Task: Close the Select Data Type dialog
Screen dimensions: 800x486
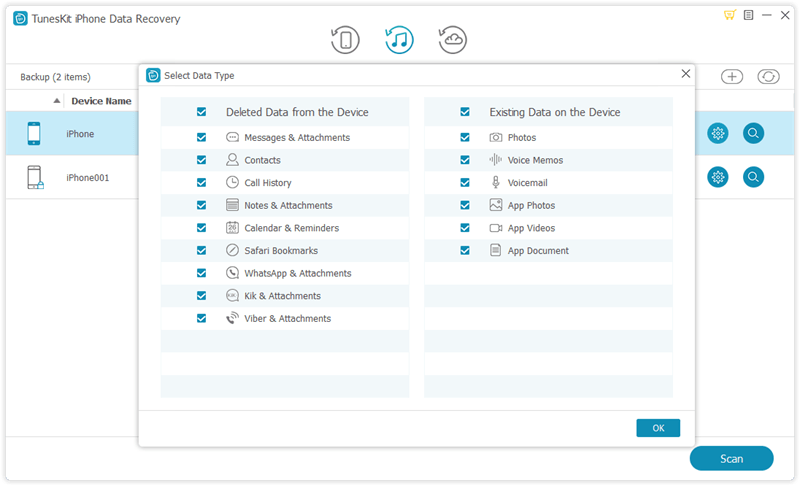Action: pos(686,74)
